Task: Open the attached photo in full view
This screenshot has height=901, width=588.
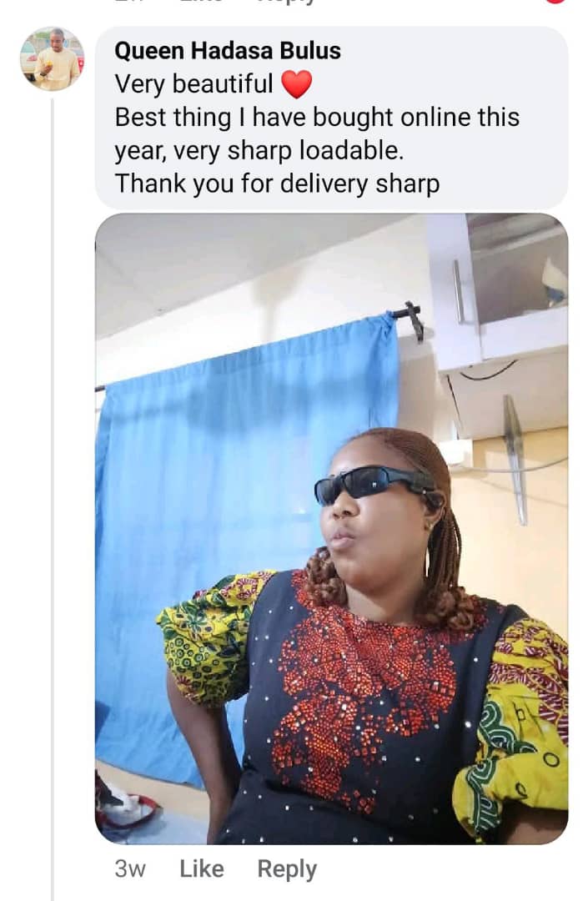Action: click(331, 528)
